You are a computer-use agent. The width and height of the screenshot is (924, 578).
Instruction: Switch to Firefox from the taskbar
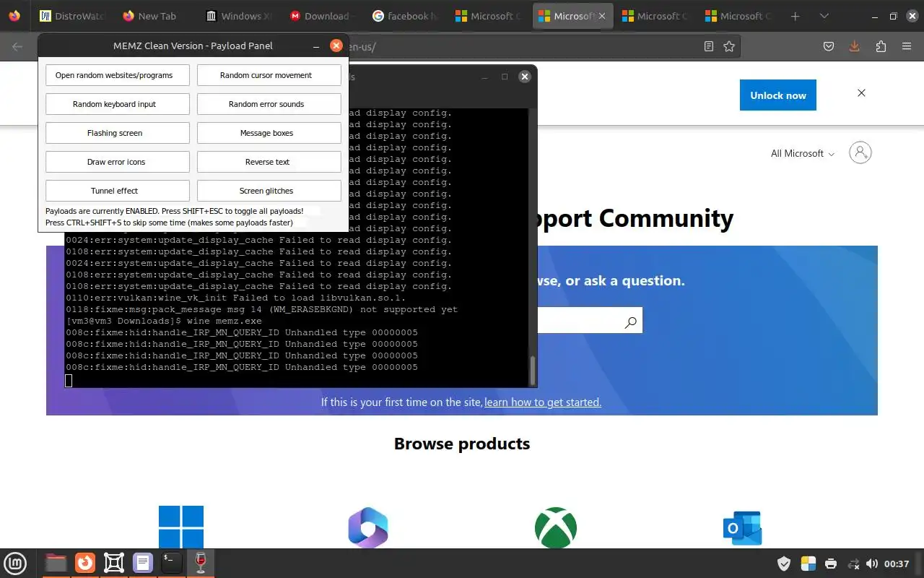tap(85, 563)
